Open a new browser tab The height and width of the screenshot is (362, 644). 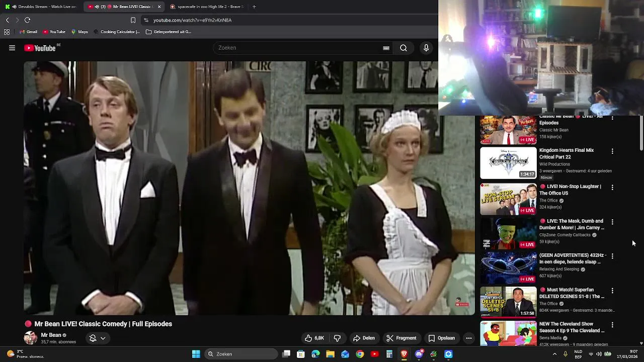[254, 7]
